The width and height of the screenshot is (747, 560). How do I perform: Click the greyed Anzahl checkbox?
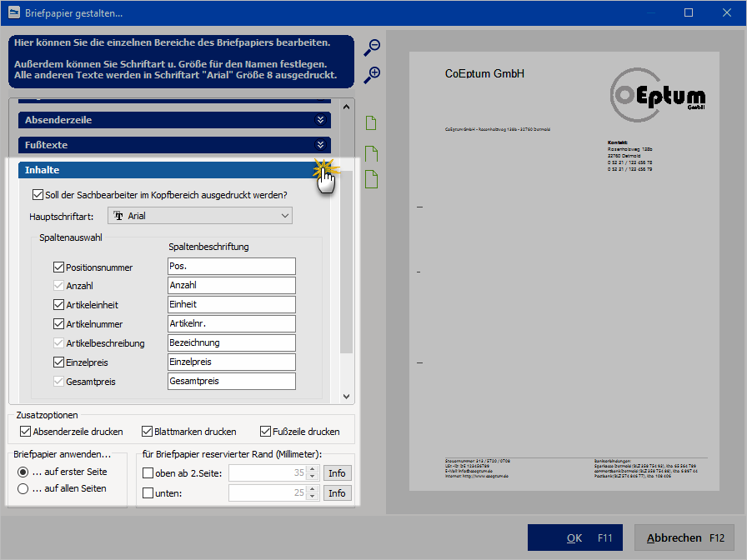coord(58,286)
